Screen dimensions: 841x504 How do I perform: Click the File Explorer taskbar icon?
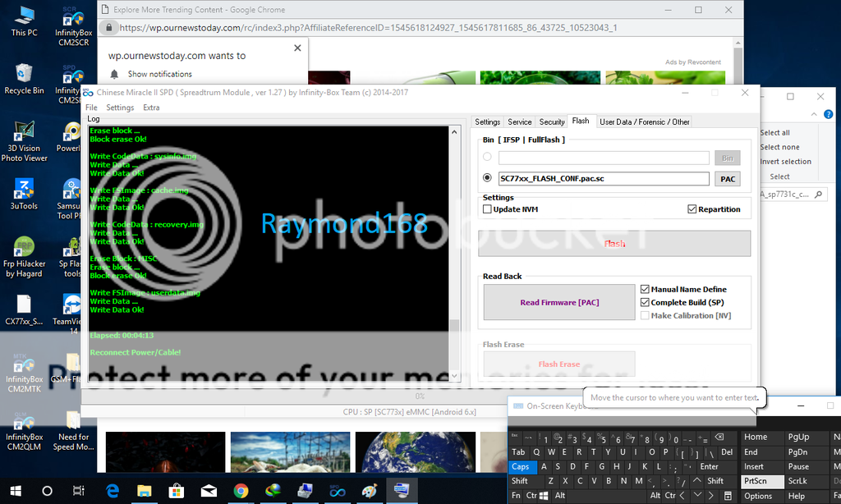(x=145, y=491)
